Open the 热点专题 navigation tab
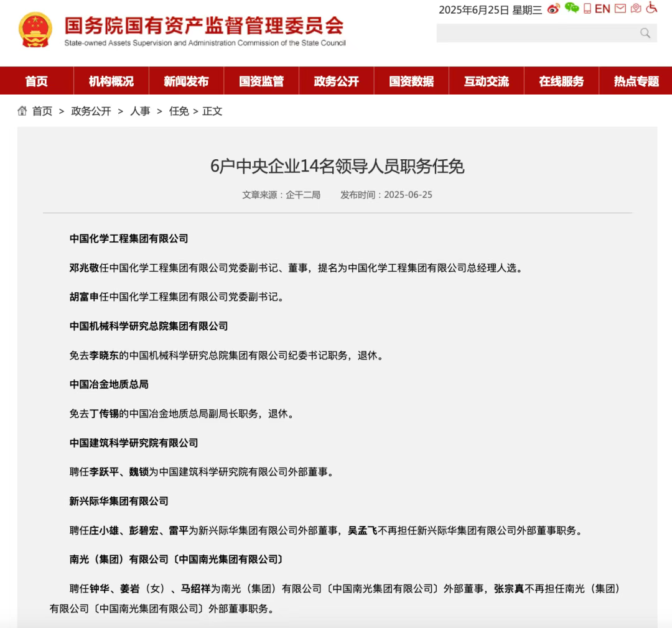 pyautogui.click(x=636, y=81)
